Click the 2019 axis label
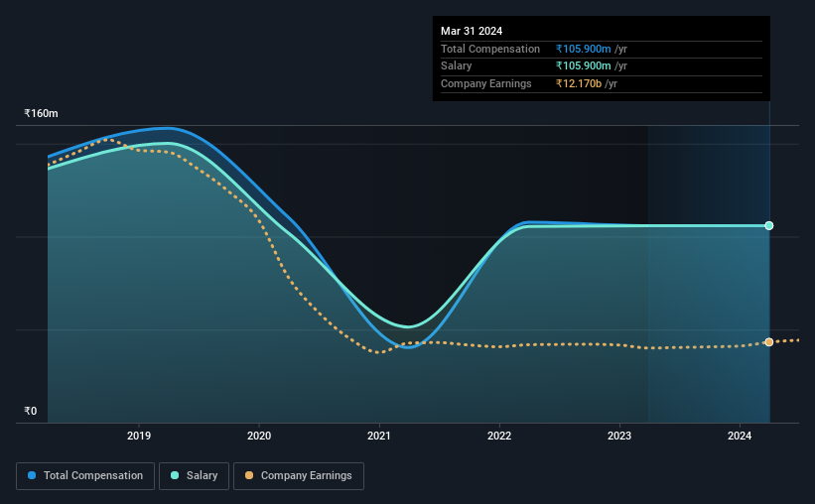The height and width of the screenshot is (504, 815). click(x=139, y=436)
